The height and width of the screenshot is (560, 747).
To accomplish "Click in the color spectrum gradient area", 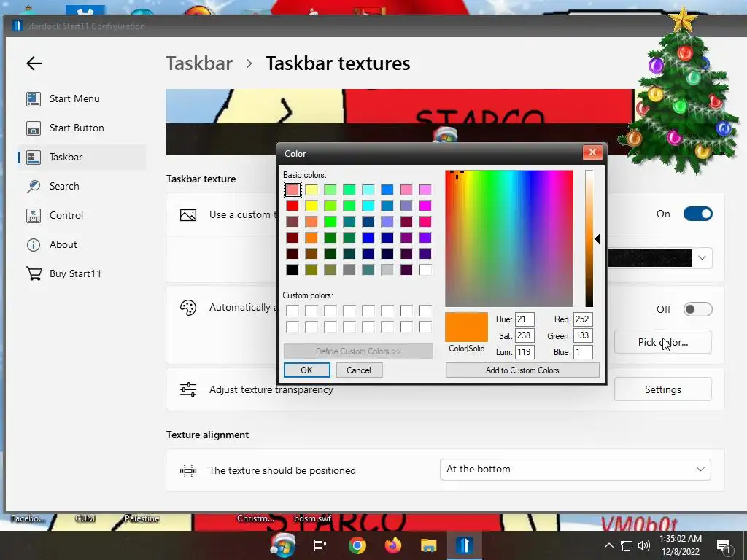I will (509, 238).
